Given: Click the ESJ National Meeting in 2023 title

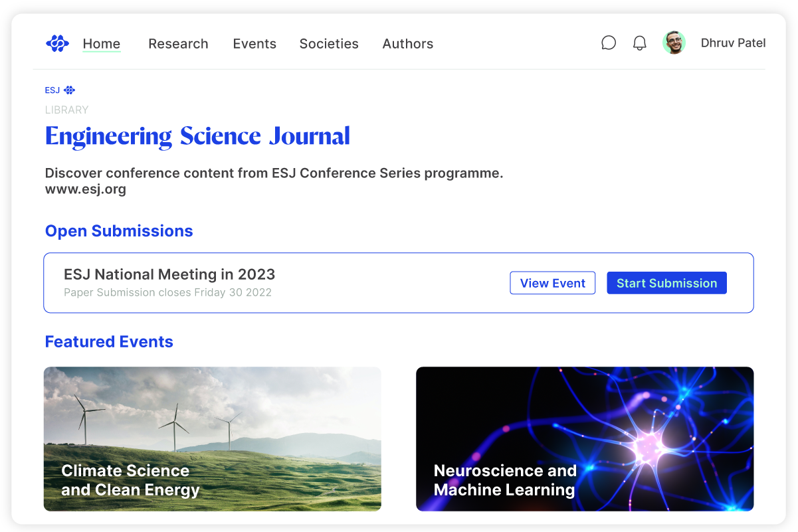Looking at the screenshot, I should coord(169,274).
